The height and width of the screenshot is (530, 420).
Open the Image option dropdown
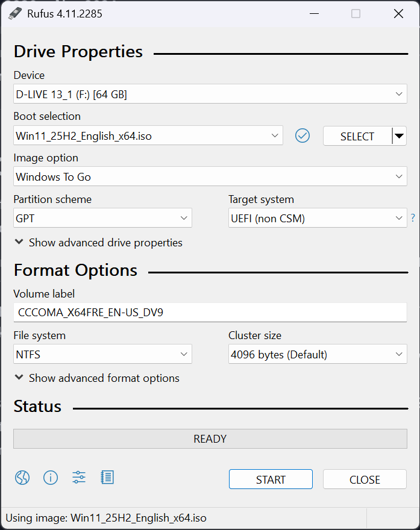pos(210,177)
